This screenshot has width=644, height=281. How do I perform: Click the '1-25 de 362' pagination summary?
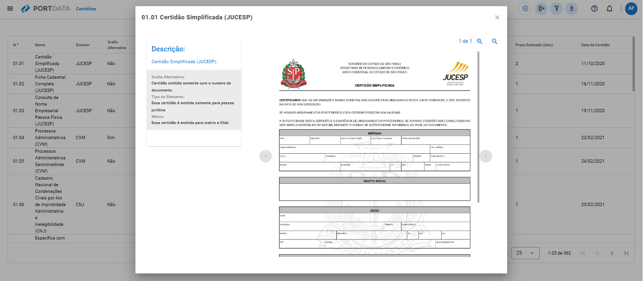(x=560, y=253)
